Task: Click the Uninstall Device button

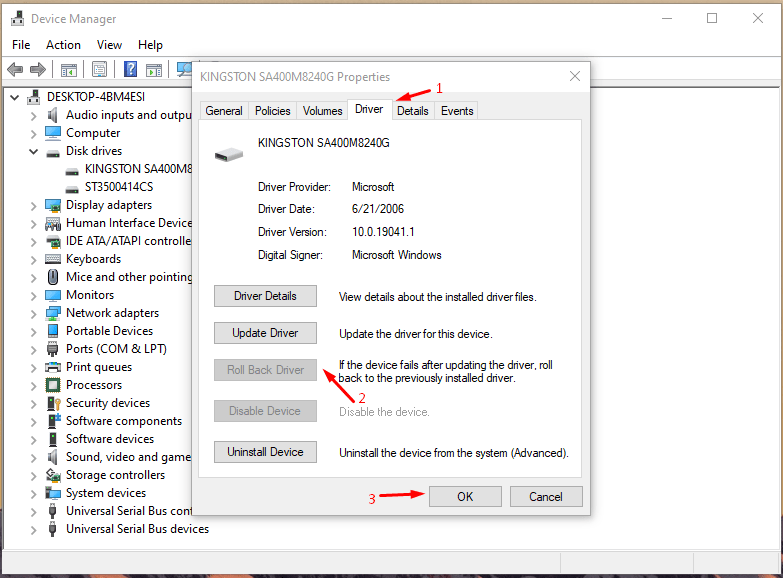Action: coord(265,452)
